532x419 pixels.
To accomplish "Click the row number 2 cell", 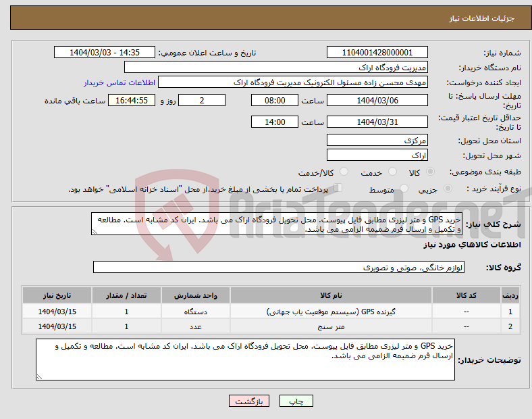I will click(x=510, y=326).
